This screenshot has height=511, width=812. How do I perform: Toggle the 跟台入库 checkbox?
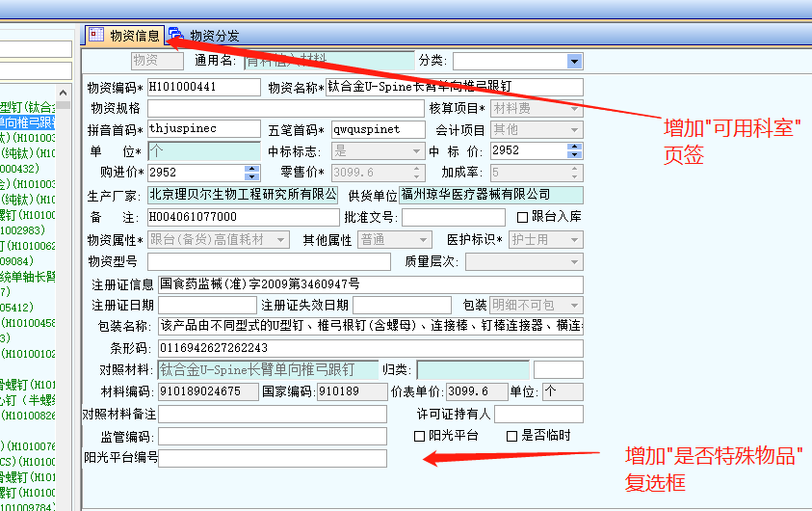pos(522,217)
